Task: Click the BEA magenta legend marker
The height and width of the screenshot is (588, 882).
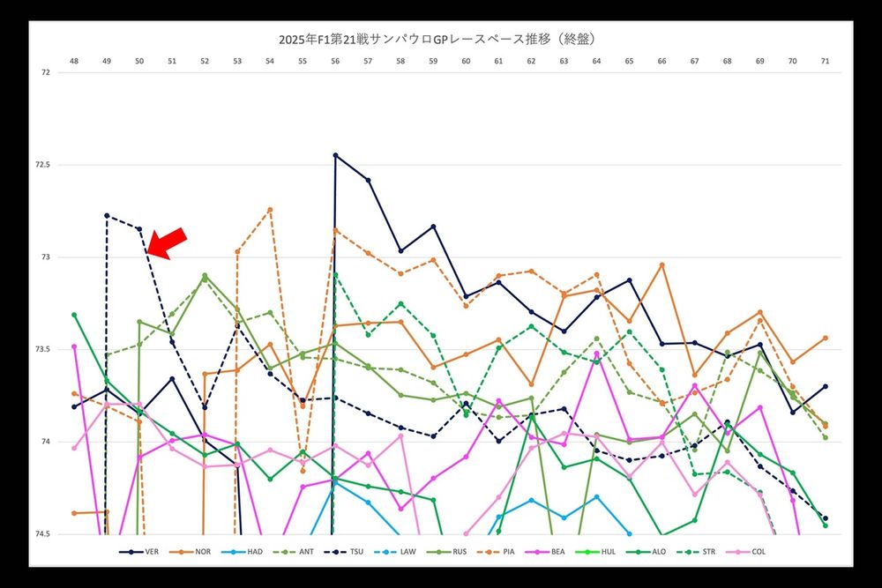Action: click(536, 551)
